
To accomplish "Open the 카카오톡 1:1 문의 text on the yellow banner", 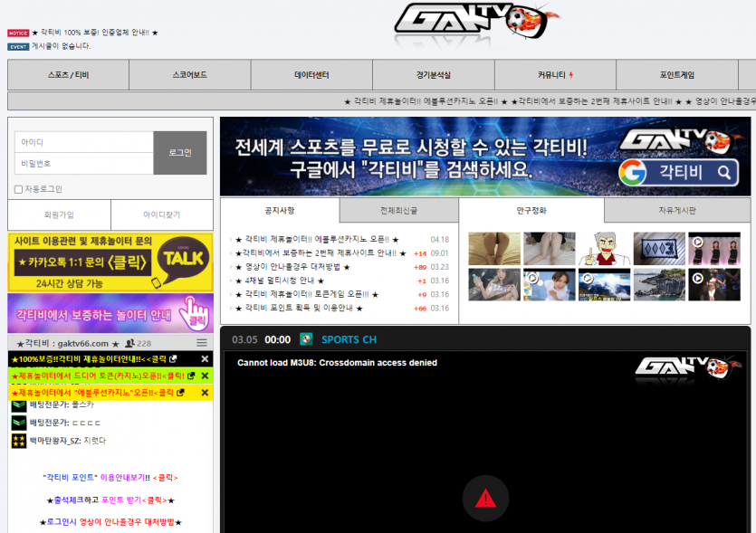I will point(82,262).
